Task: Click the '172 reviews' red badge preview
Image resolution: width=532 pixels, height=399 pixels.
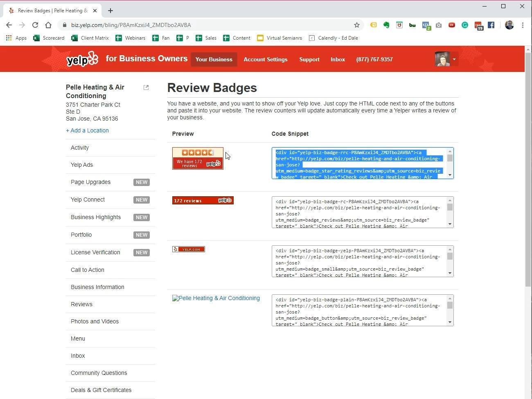Action: click(203, 200)
